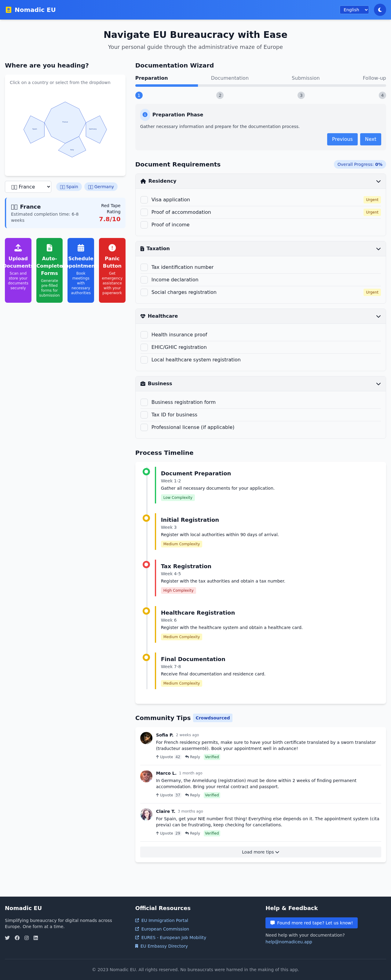This screenshot has height=980, width=391.
Task: Open EU Immigration Portal link
Action: [165, 920]
